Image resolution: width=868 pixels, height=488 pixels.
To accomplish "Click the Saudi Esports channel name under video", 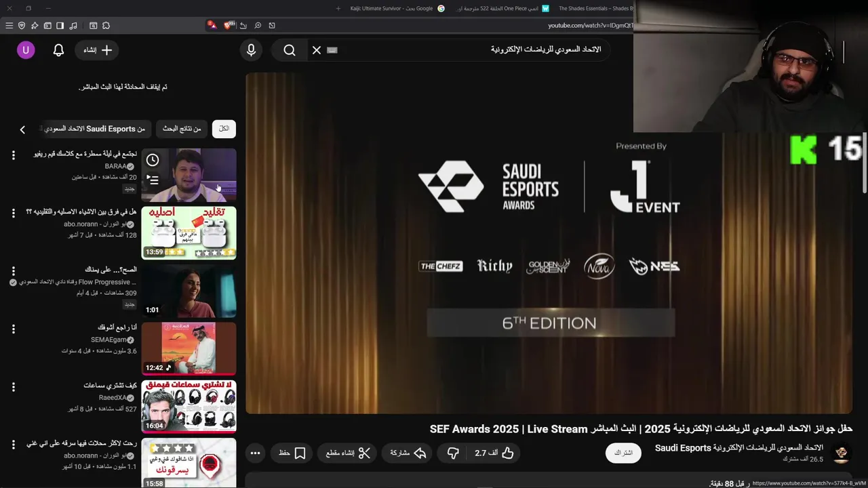I will [x=739, y=448].
